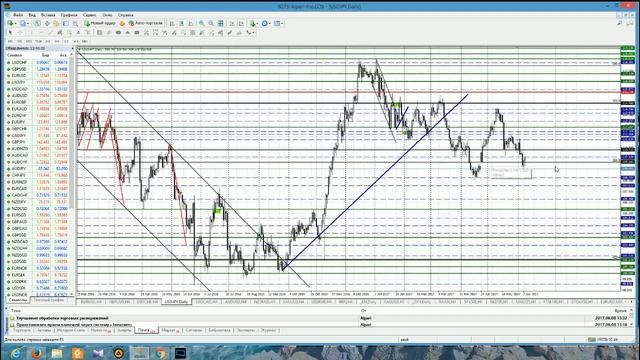Select EURGBP row in Market Watch
This screenshot has width=640, height=360.
37,102
